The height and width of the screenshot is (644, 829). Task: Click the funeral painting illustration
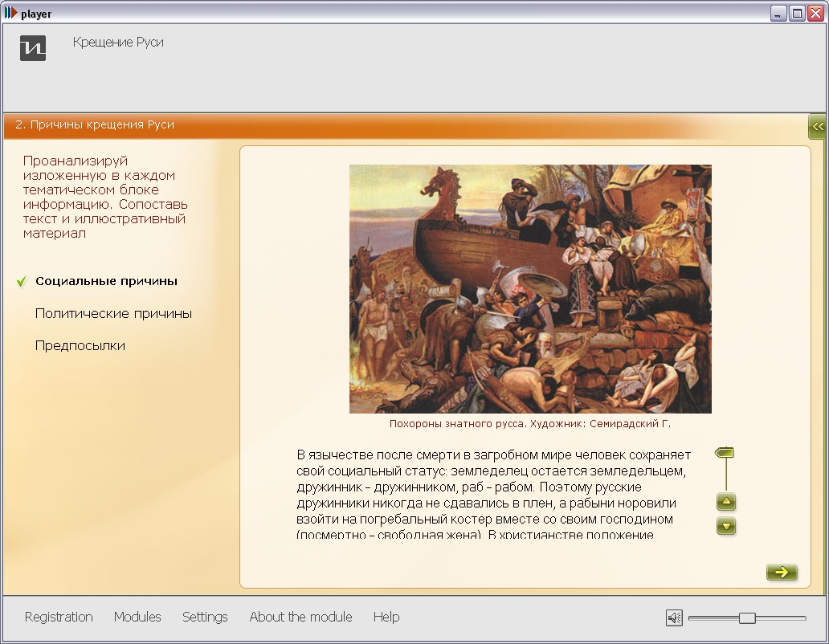(x=530, y=289)
